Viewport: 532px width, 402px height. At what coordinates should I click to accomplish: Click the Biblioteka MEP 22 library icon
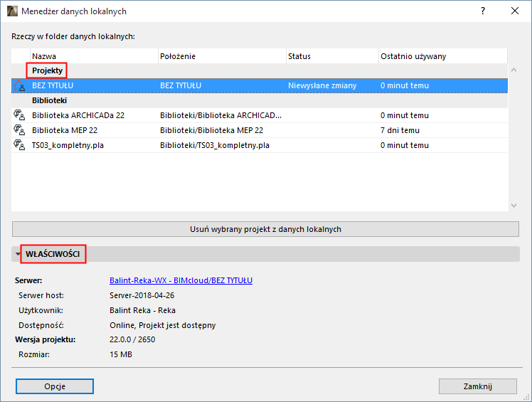(x=19, y=130)
